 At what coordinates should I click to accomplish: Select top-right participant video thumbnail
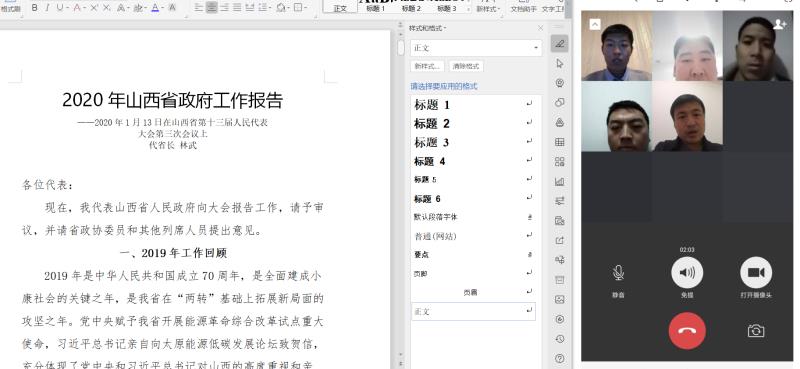758,46
